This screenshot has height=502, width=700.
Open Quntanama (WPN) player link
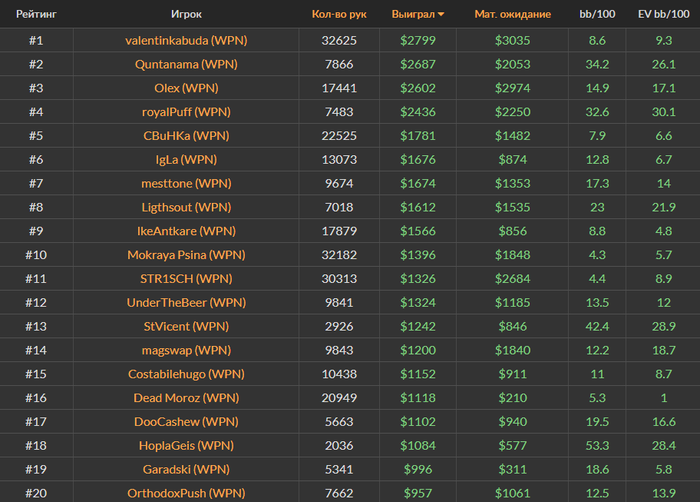pyautogui.click(x=186, y=65)
